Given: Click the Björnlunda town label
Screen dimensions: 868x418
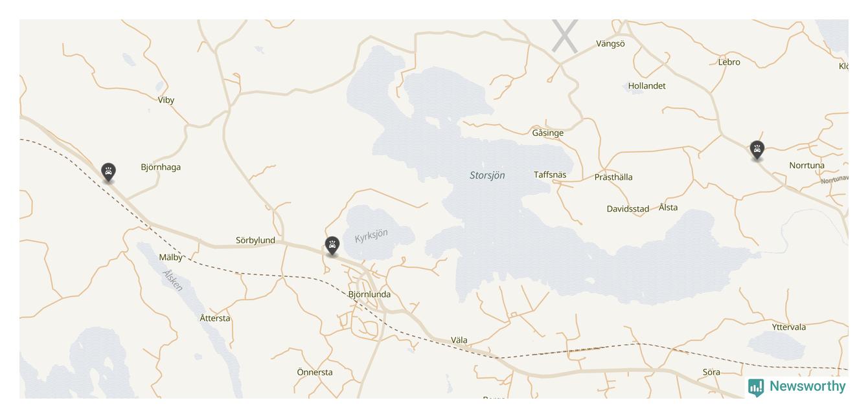Looking at the screenshot, I should tap(369, 294).
